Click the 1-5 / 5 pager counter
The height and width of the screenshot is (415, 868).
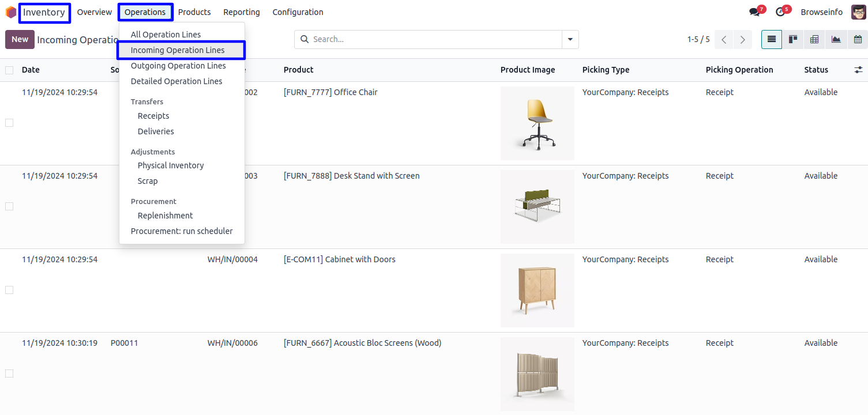pyautogui.click(x=698, y=40)
